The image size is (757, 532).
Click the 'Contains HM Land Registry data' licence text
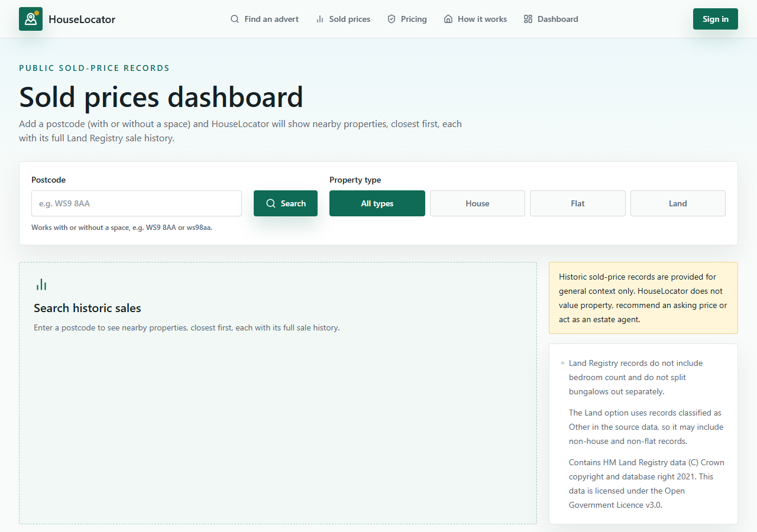point(646,484)
